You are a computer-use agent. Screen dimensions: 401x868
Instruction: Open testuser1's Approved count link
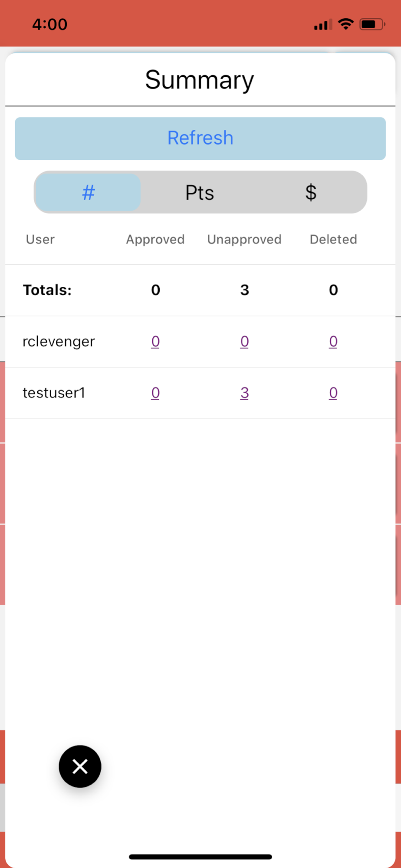coord(155,393)
